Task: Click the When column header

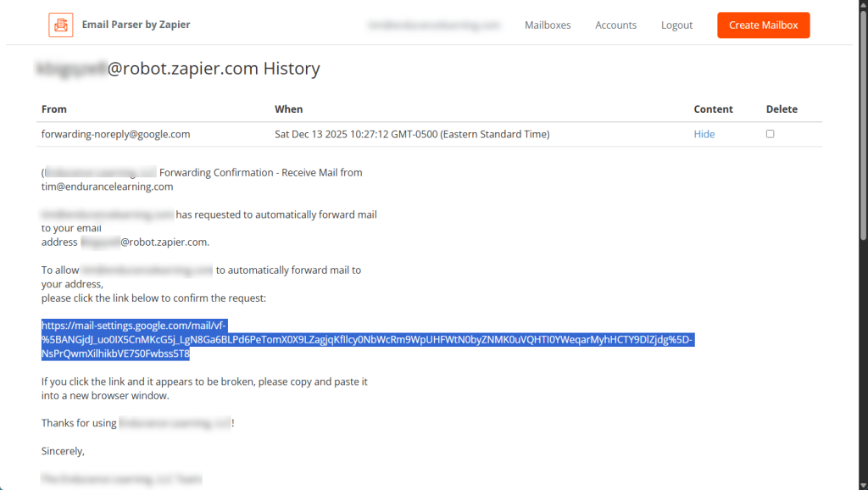Action: 288,109
